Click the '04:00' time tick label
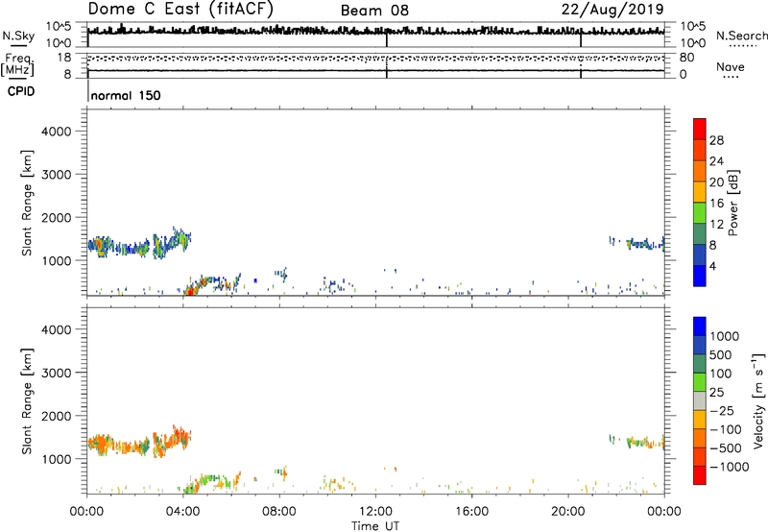 (x=183, y=512)
